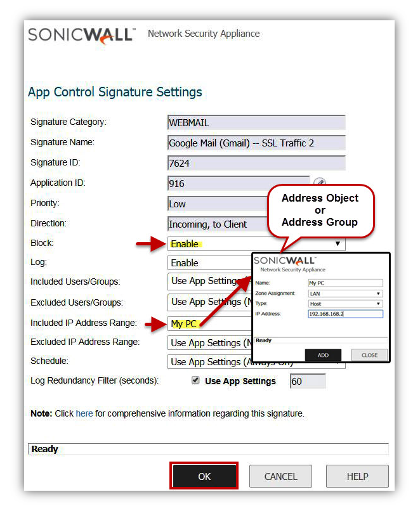Click the IP Address field in popup

[345, 314]
